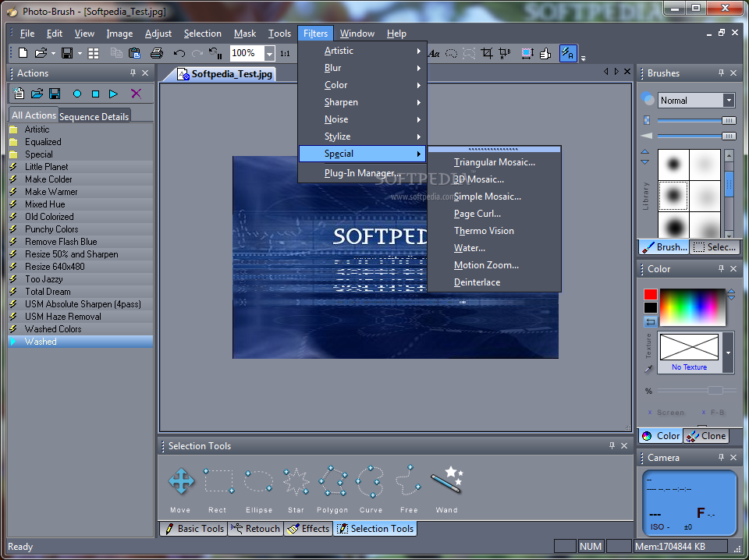Open the dropdown arrow beside the Save icon
Screen dimensions: 749x560
point(80,54)
